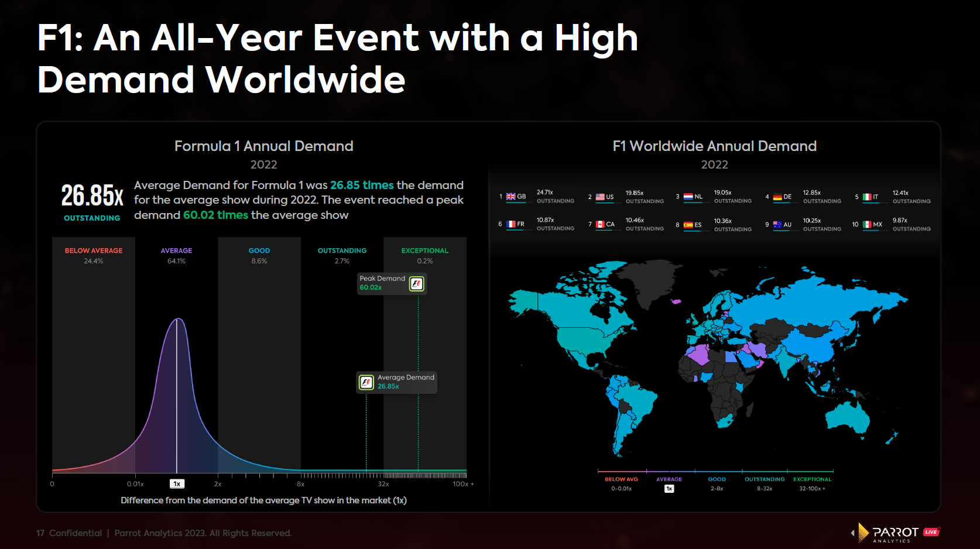Click the Australia flag icon
Viewport: 980px width, 549px height.
777,225
